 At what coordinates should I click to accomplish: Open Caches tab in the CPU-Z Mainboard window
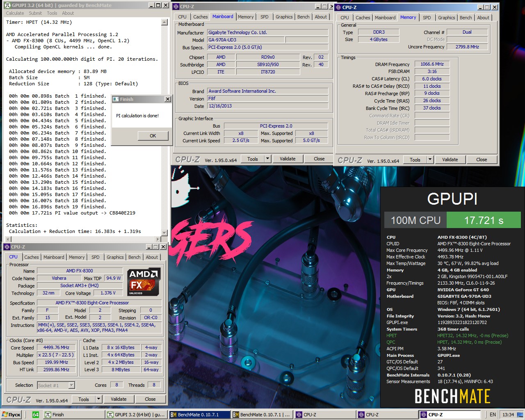tap(201, 17)
